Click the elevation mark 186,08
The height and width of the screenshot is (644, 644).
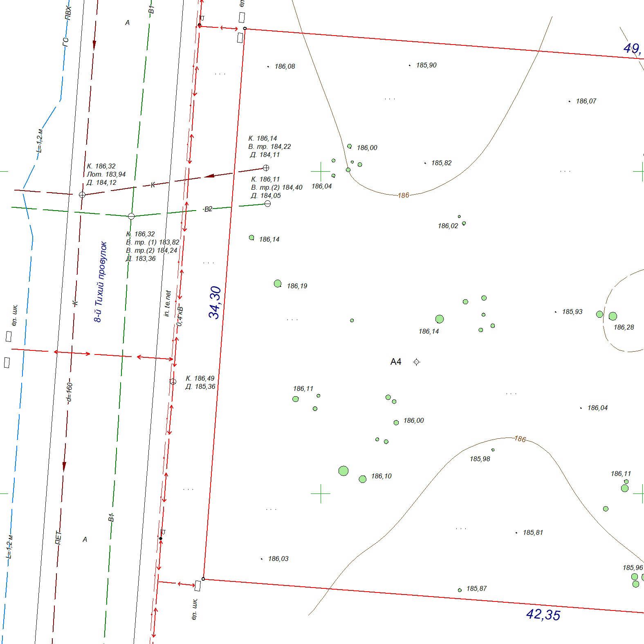285,66
